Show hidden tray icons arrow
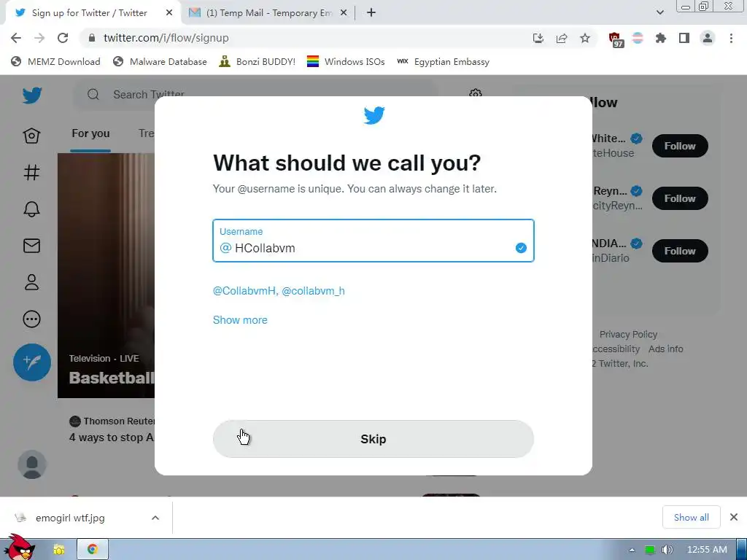This screenshot has width=747, height=560. (632, 550)
